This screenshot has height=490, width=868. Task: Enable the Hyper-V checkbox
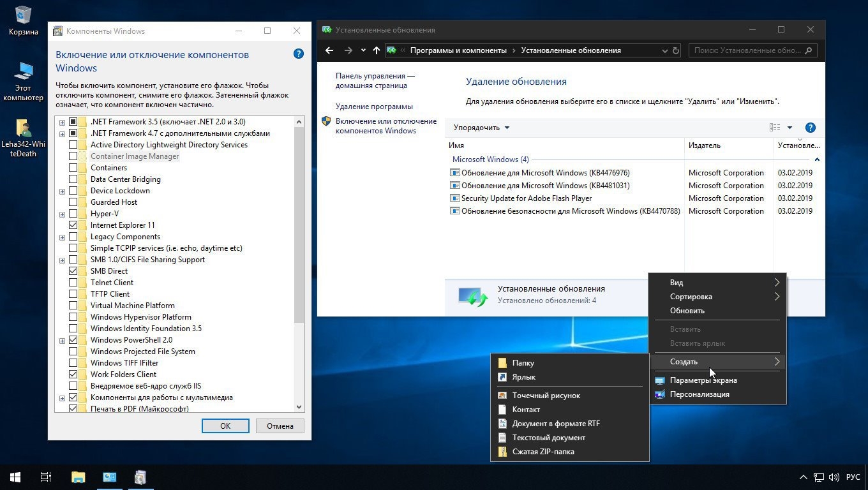[73, 214]
